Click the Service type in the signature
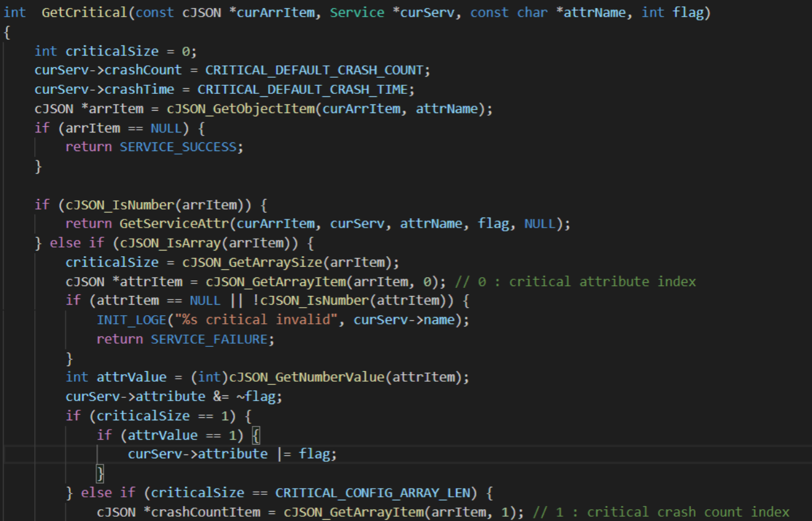 coord(357,12)
